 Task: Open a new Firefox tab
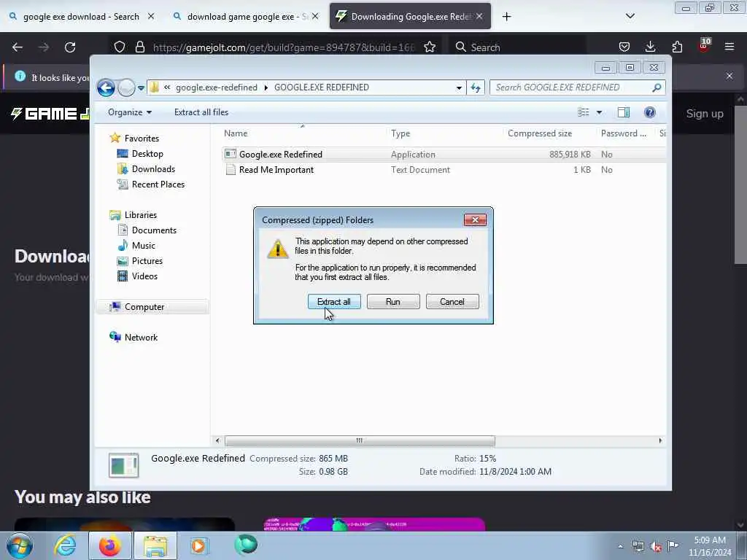(506, 17)
